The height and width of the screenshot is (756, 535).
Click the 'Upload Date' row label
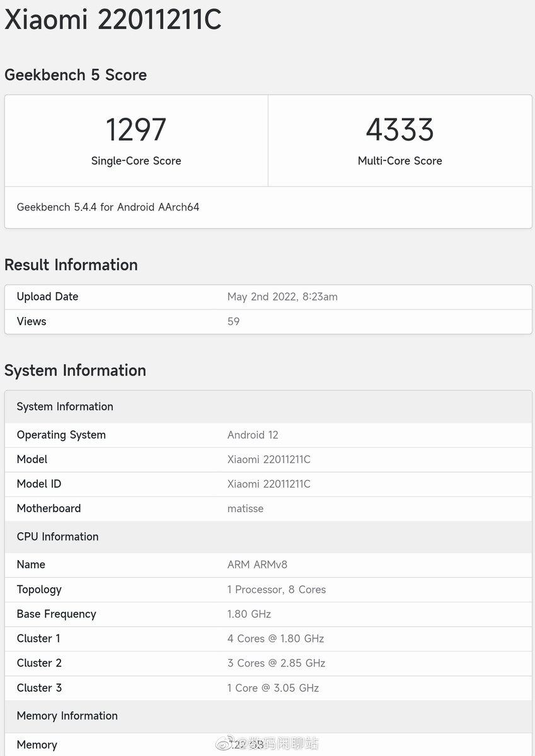pos(48,297)
